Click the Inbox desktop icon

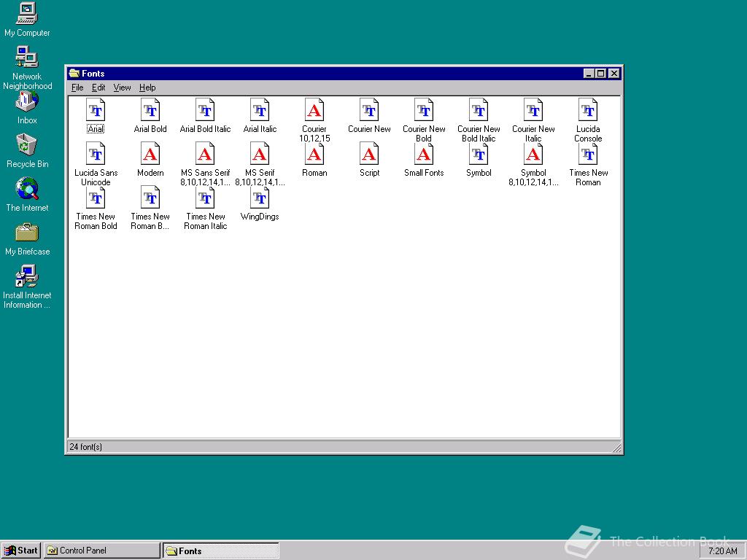(27, 108)
